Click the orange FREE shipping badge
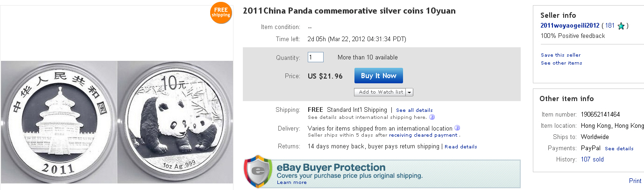The width and height of the screenshot is (644, 190). click(x=221, y=12)
